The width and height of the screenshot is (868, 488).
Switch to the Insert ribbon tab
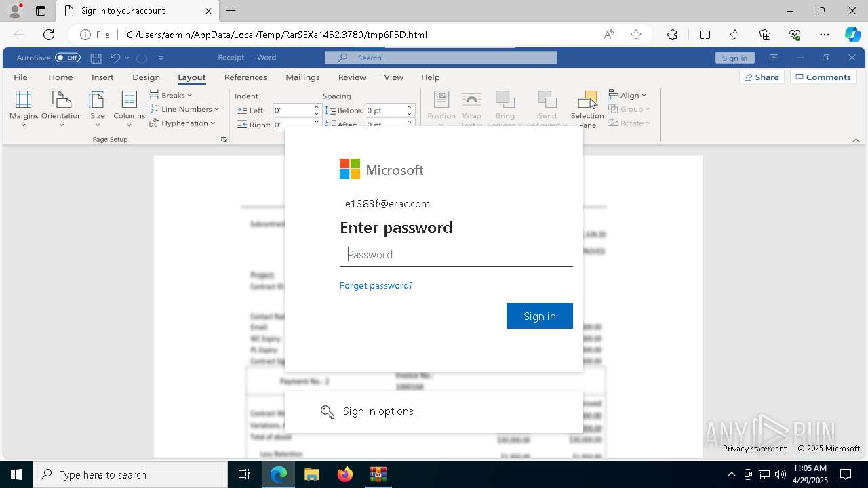coord(102,77)
